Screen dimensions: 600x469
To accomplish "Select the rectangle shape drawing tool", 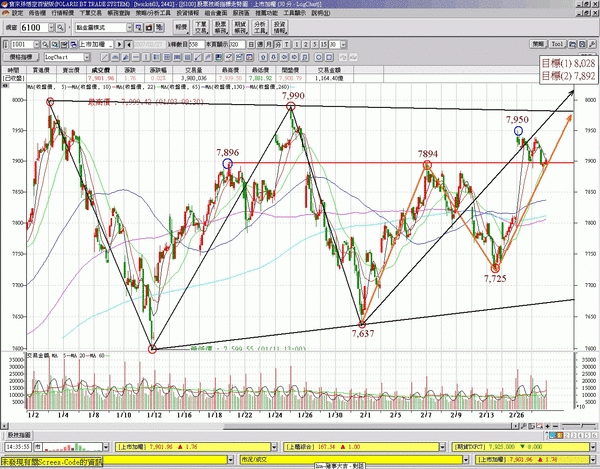I will 329,57.
